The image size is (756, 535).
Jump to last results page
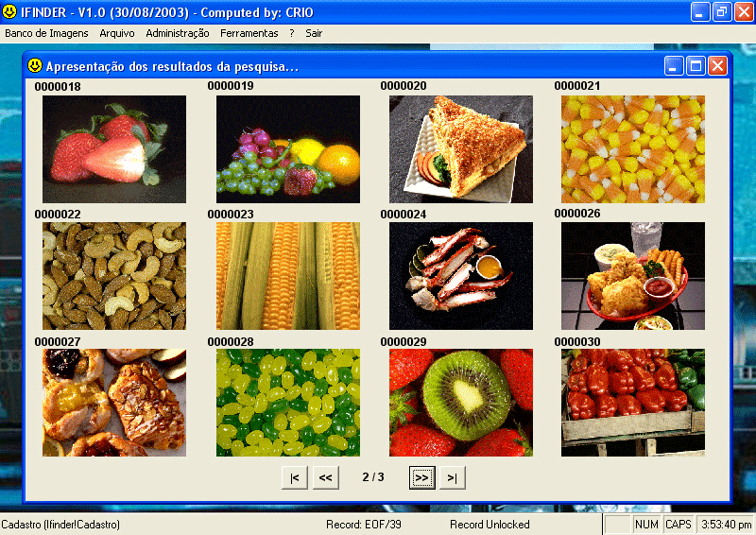tap(453, 478)
